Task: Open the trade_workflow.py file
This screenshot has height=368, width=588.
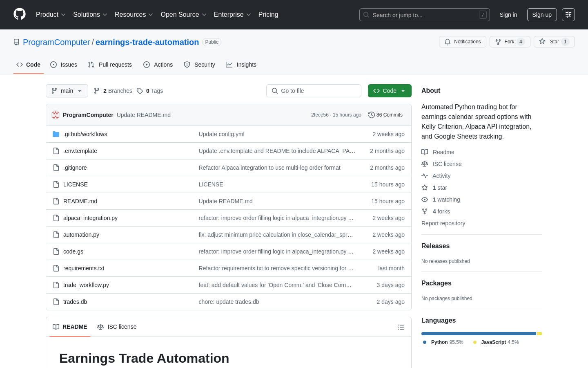Action: tap(86, 285)
